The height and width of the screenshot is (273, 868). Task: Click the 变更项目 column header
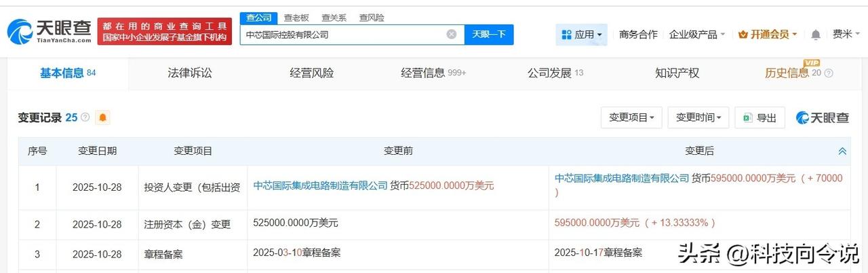pyautogui.click(x=193, y=151)
